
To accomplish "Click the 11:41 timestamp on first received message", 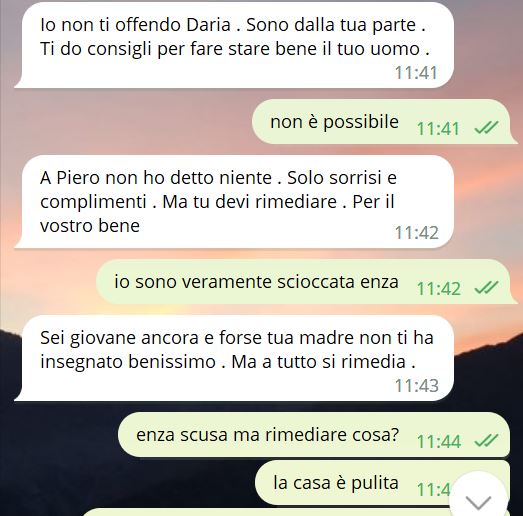I will pyautogui.click(x=416, y=73).
